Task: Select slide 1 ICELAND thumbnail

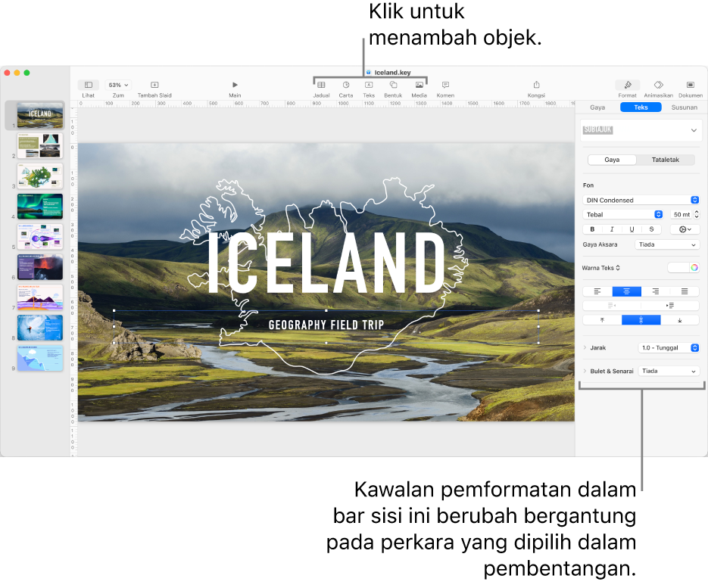Action: [40, 115]
